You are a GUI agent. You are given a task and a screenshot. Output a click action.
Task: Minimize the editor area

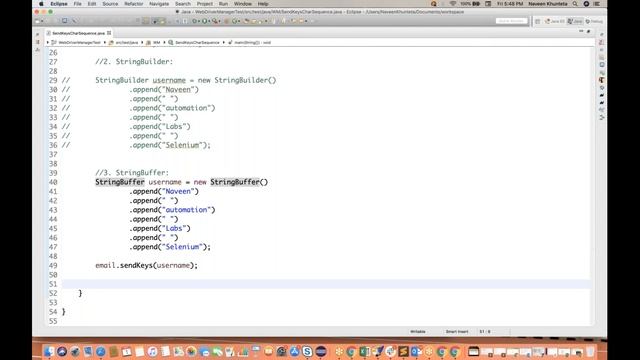point(581,31)
